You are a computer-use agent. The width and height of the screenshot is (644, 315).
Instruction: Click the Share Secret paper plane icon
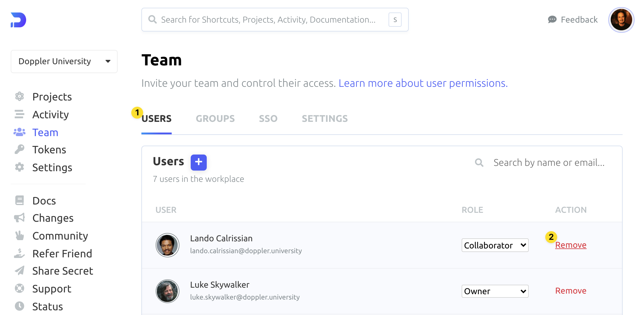[20, 271]
